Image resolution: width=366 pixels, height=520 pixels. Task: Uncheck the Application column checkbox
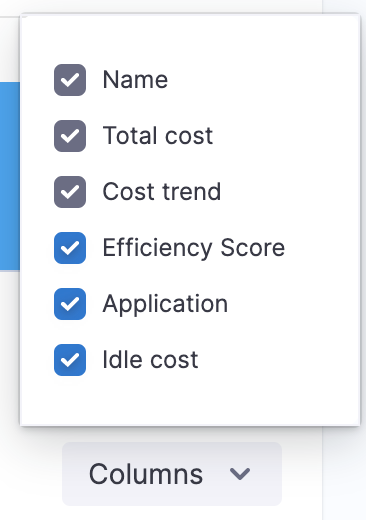point(70,304)
